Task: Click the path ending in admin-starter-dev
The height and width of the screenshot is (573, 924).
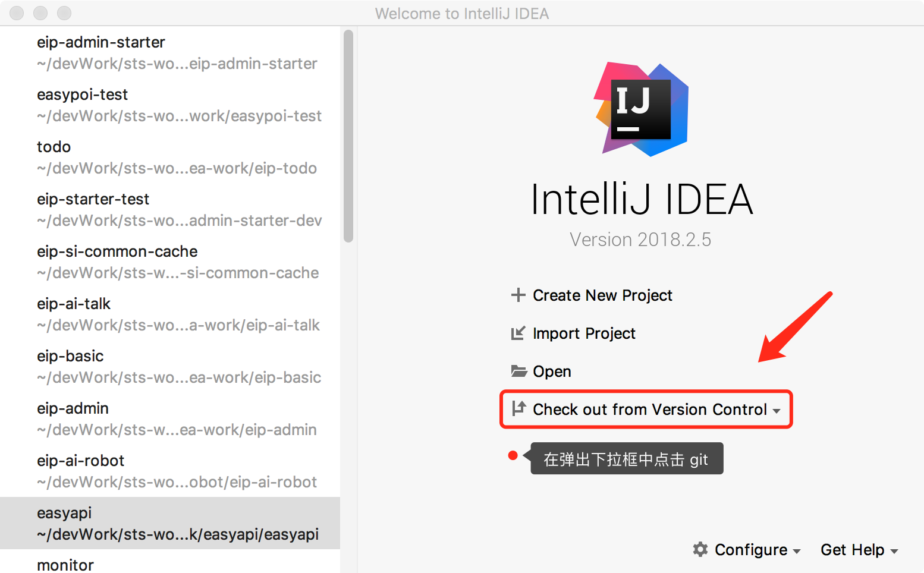Action: tap(179, 221)
